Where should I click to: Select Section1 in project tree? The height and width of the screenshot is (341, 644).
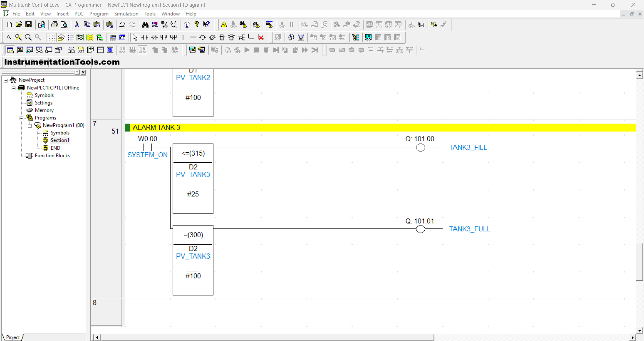(60, 140)
